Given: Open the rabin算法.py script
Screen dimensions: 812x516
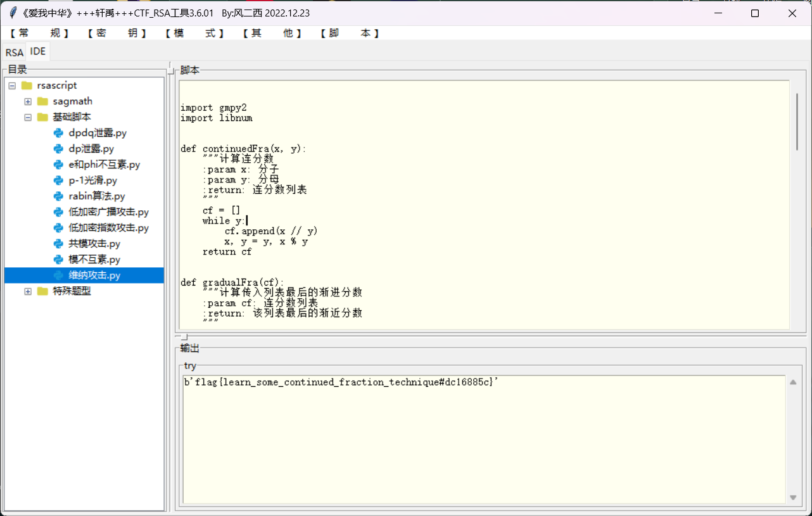Looking at the screenshot, I should click(97, 196).
